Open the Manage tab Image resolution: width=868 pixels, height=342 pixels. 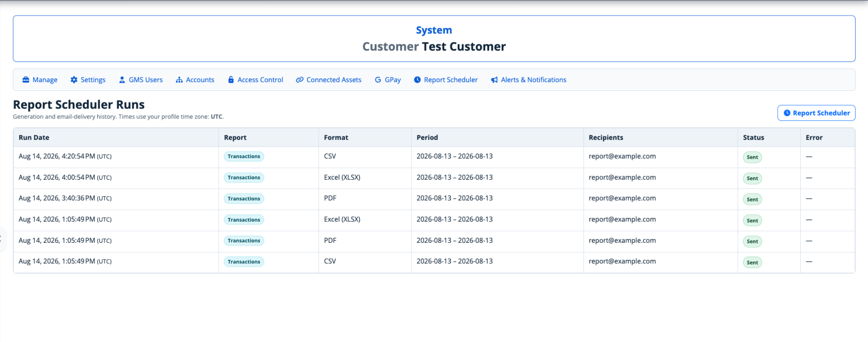pos(40,80)
